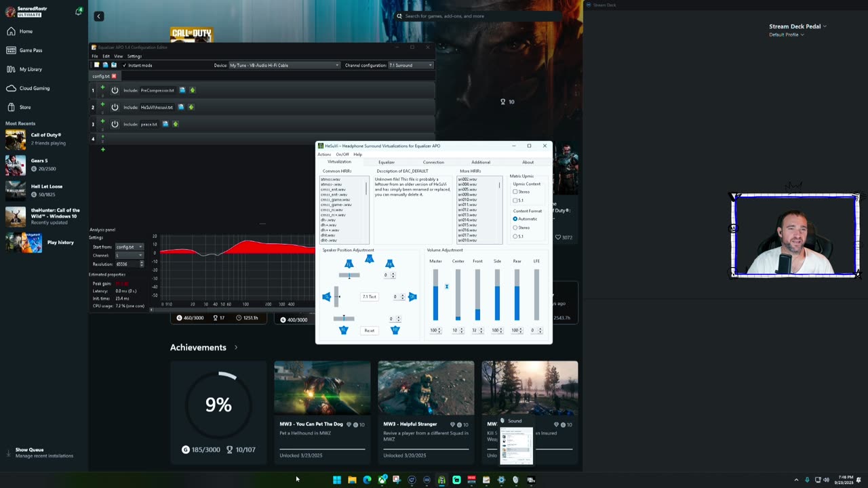Open On/Off menu in HeSuVi
This screenshot has width=868, height=488.
point(342,155)
